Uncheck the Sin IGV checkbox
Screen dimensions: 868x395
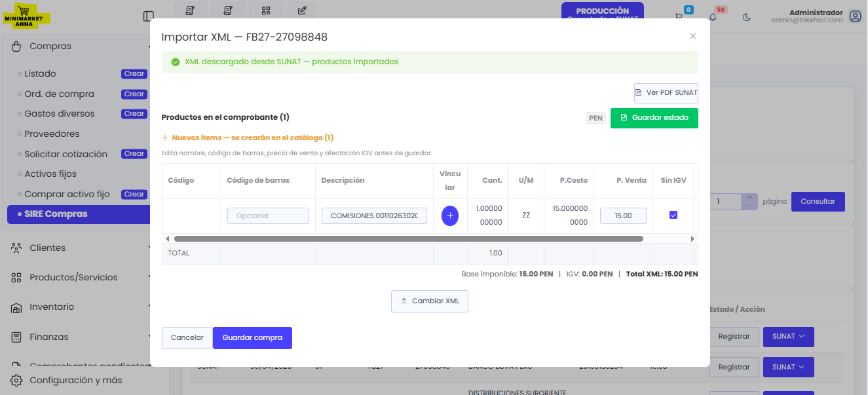[x=673, y=215]
